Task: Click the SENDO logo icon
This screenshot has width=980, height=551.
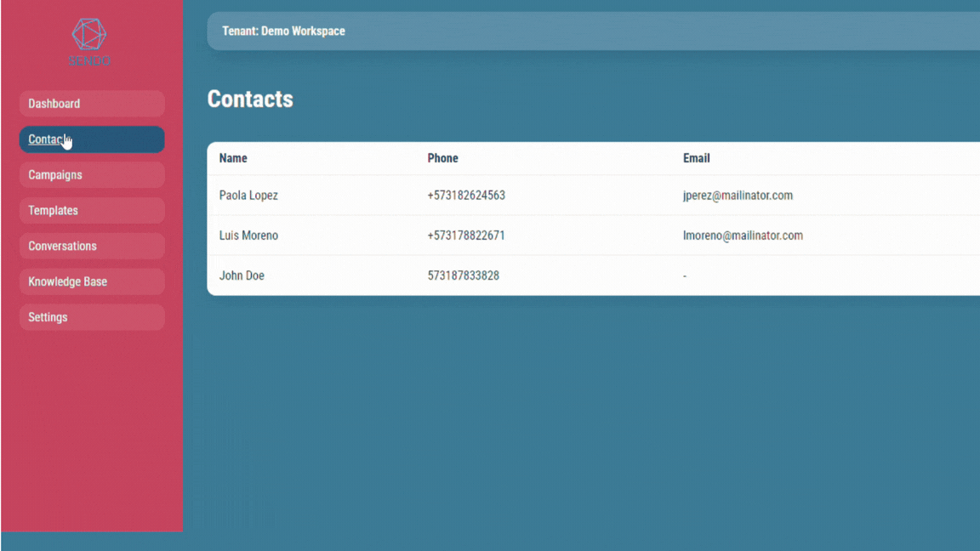Action: click(89, 34)
